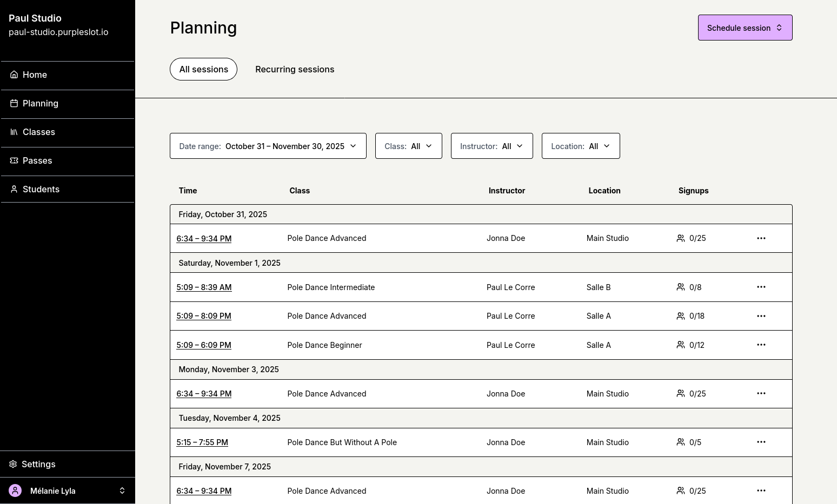Viewport: 837px width, 504px height.
Task: Click Mélanie Lyla's purple avatar icon
Action: point(15,490)
